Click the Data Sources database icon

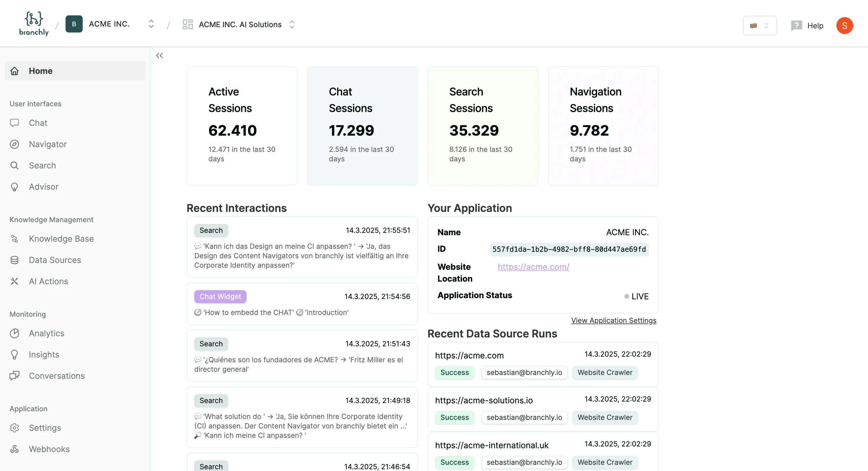(x=14, y=260)
